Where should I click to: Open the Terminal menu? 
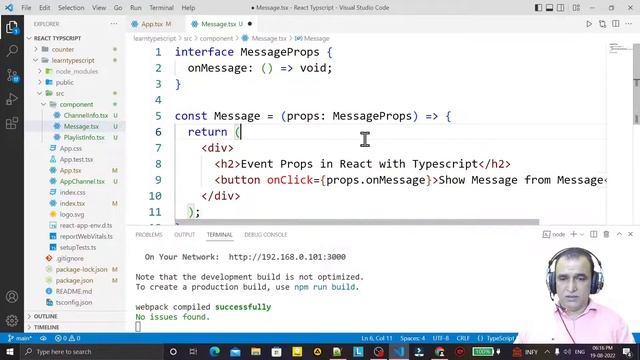(x=161, y=8)
